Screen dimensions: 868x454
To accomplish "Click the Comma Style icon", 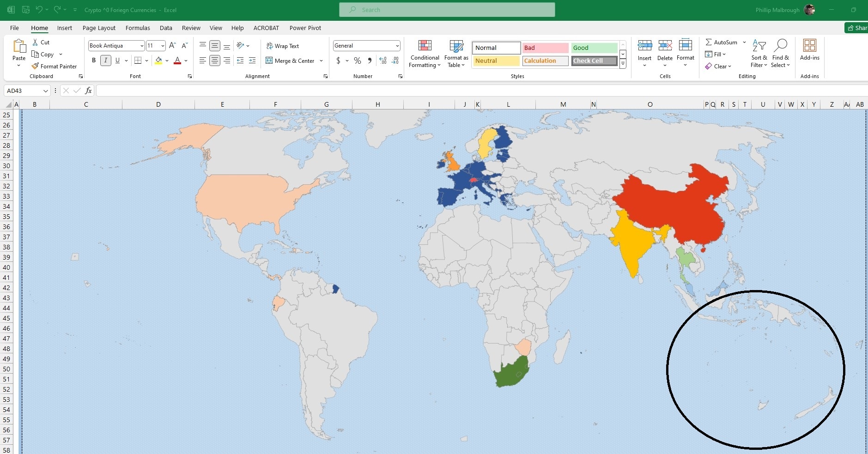I will [x=370, y=61].
